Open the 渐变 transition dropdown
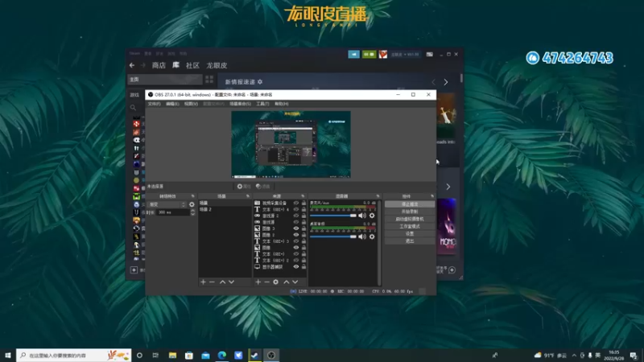Viewport: 644px width, 362px height. (167, 204)
